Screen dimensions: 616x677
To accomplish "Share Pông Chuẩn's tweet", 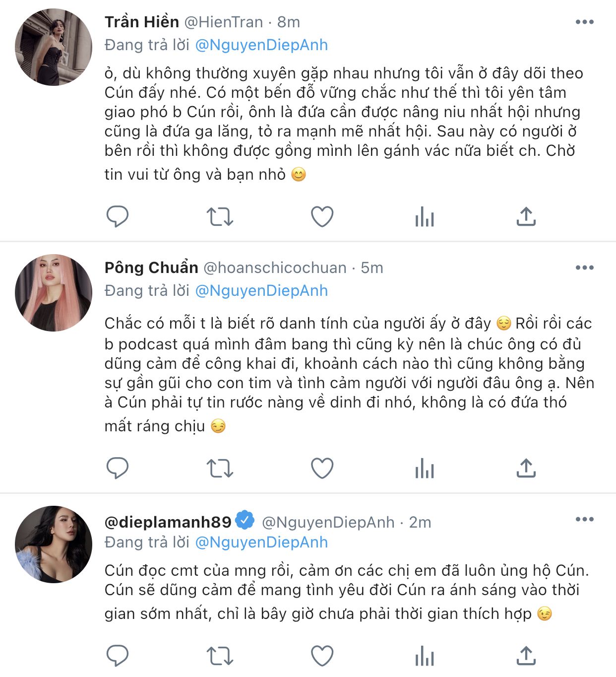I will click(526, 468).
